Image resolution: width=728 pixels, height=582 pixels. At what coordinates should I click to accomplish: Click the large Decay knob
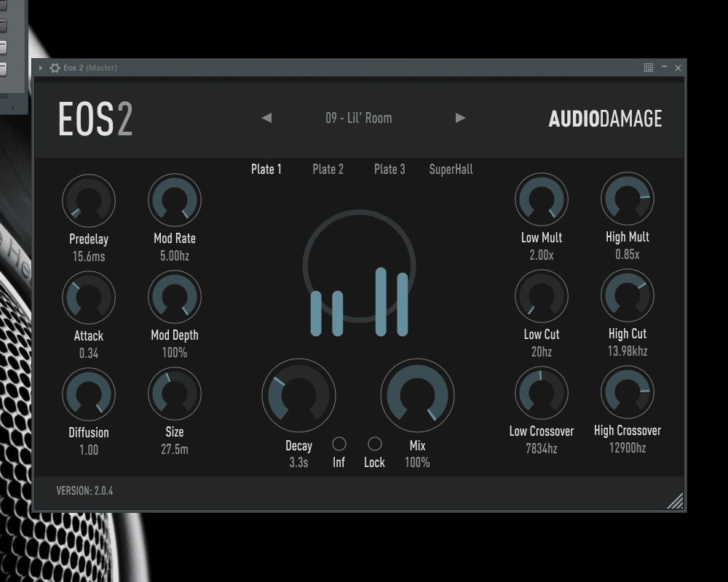coord(298,396)
